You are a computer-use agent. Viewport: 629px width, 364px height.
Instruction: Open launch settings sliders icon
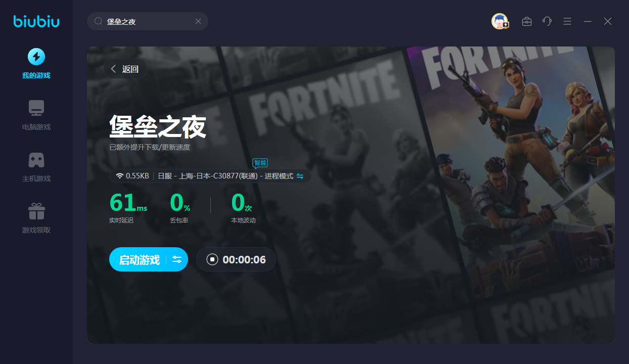pyautogui.click(x=177, y=260)
